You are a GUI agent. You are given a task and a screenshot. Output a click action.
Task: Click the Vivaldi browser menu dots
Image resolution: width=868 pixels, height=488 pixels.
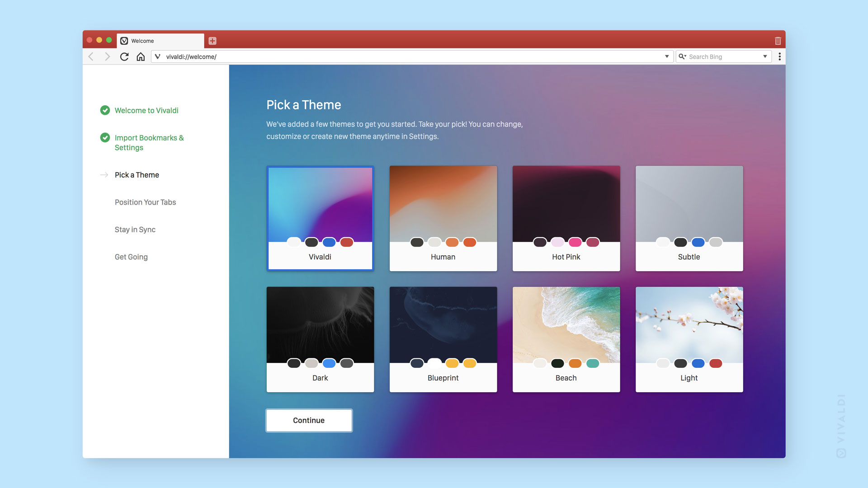coord(779,56)
